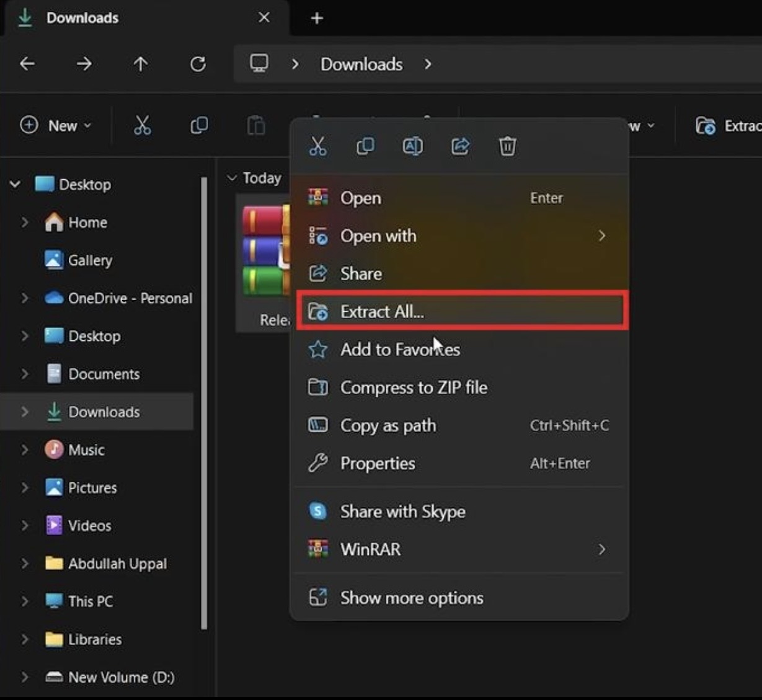Click the PC monitor icon in the address bar
762x700 pixels.
(259, 63)
